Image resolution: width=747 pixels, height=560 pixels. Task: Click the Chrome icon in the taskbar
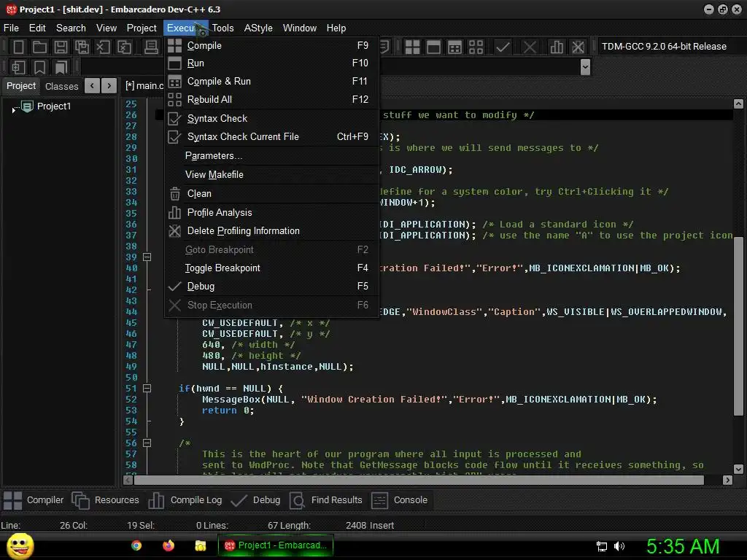click(136, 545)
